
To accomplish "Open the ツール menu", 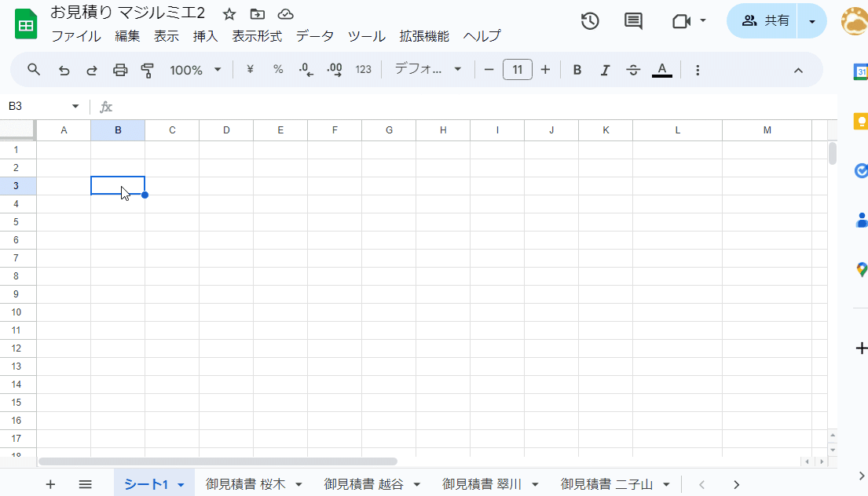I will click(367, 37).
